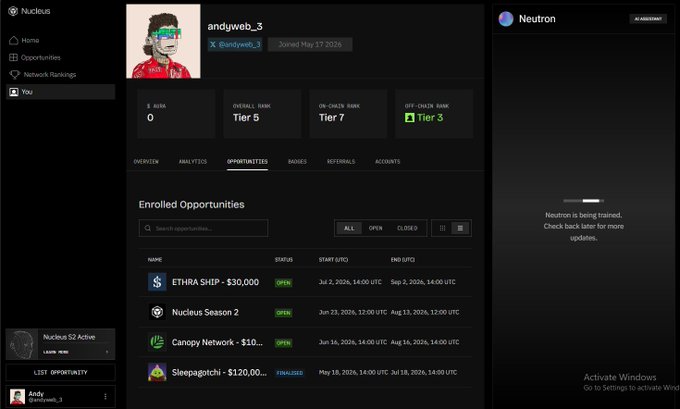Image resolution: width=680 pixels, height=409 pixels.
Task: Click the Canopy Network leaf icon
Action: coord(157,342)
